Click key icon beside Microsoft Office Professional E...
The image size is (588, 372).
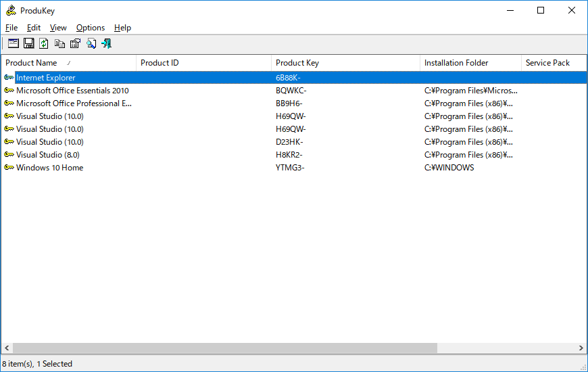9,103
